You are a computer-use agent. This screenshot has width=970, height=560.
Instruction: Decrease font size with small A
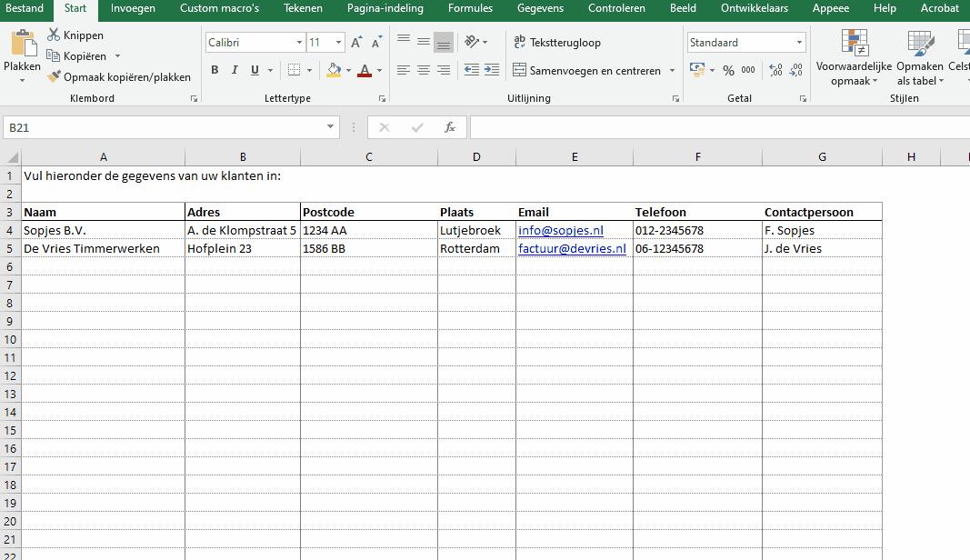(376, 43)
